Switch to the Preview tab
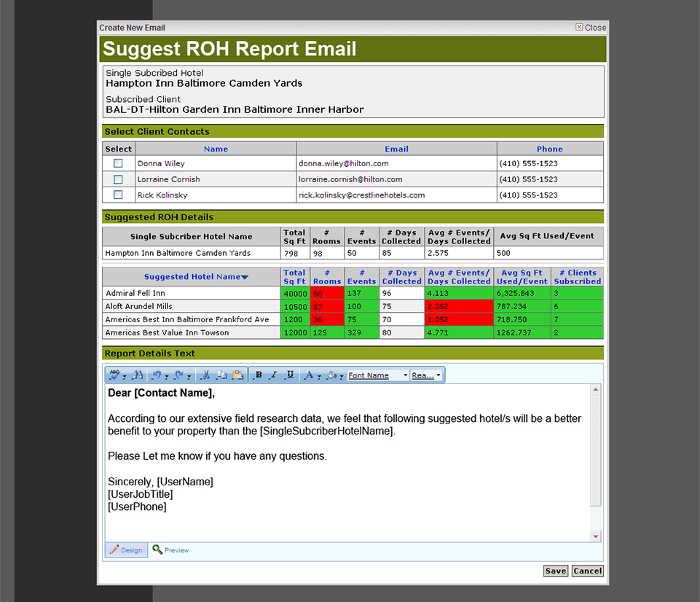Image resolution: width=700 pixels, height=602 pixels. pos(170,550)
